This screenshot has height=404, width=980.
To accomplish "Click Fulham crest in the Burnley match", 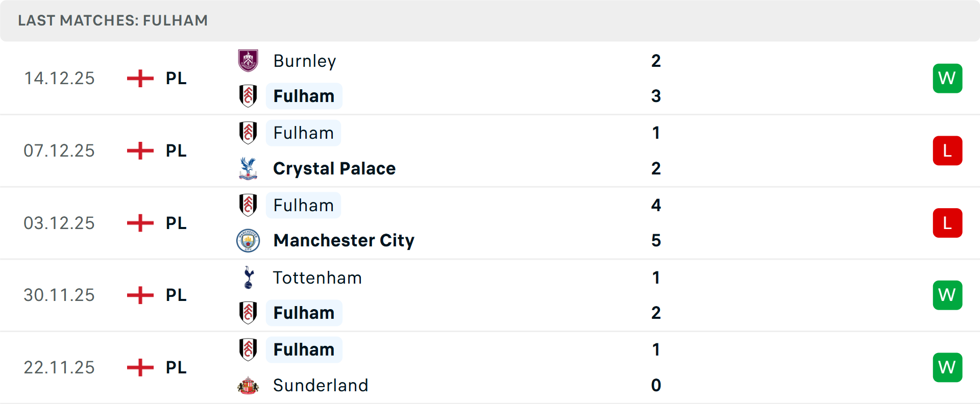I will 248,96.
